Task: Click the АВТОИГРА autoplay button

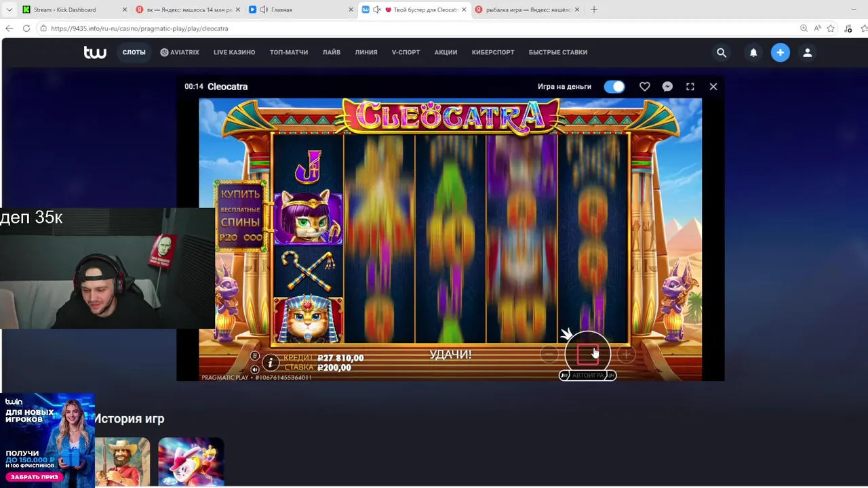Action: tap(587, 375)
